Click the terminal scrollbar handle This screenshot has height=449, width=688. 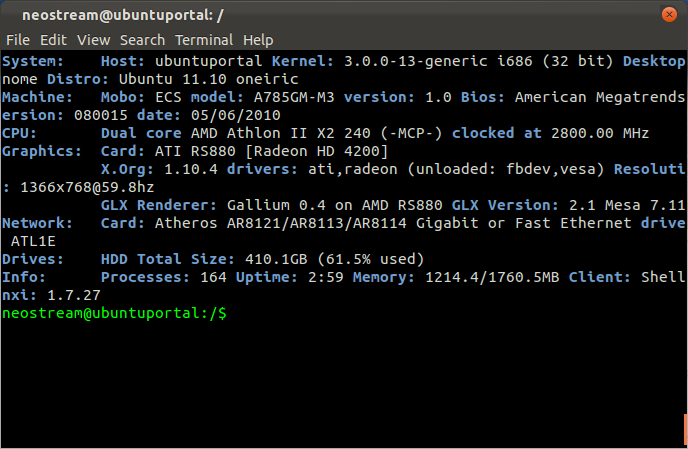685,429
